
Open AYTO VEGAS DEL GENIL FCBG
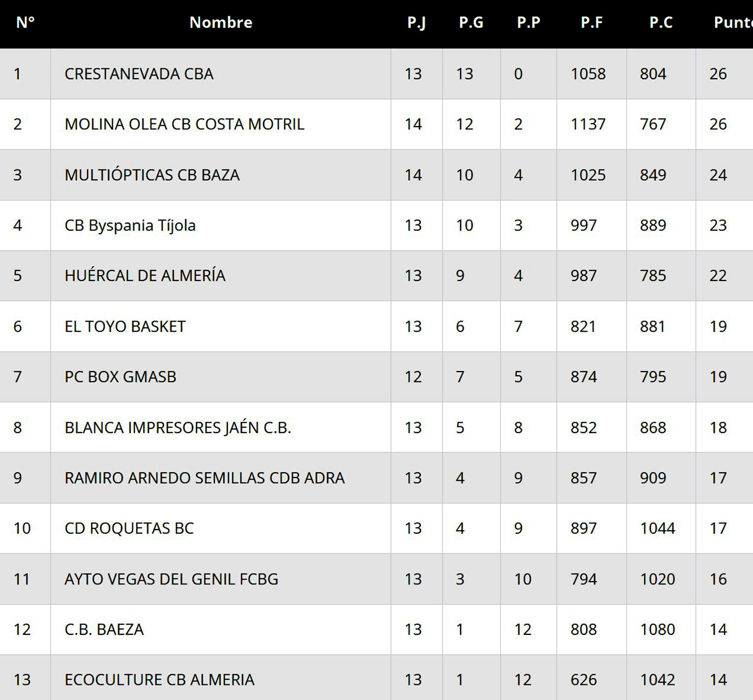click(171, 579)
